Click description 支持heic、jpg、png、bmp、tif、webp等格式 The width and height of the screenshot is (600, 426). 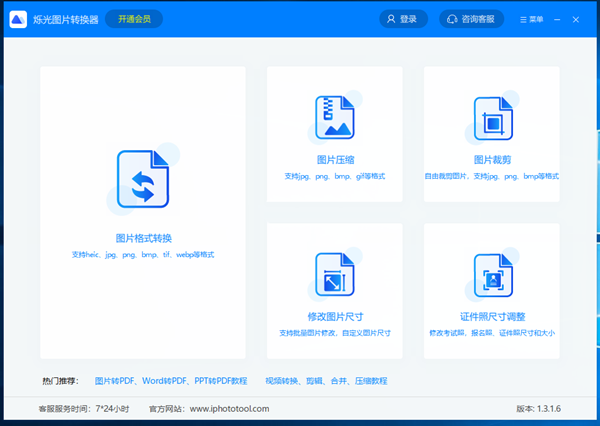[143, 255]
